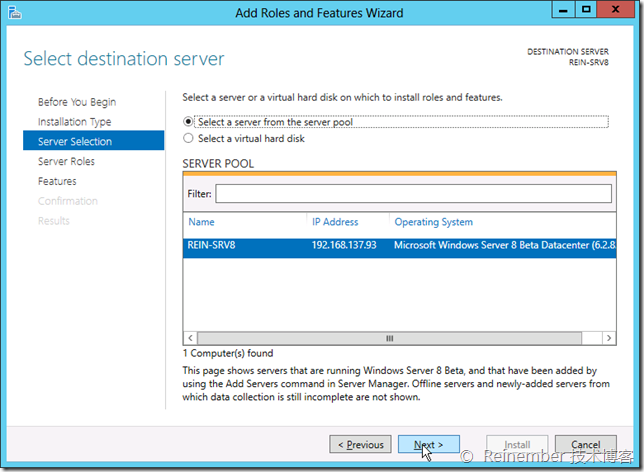The width and height of the screenshot is (644, 472).
Task: Click the server list's right scroll arrow
Action: pyautogui.click(x=609, y=338)
